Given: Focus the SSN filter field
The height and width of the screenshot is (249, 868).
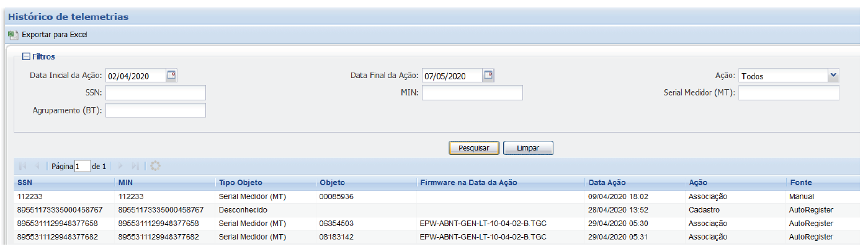Looking at the screenshot, I should (x=156, y=93).
